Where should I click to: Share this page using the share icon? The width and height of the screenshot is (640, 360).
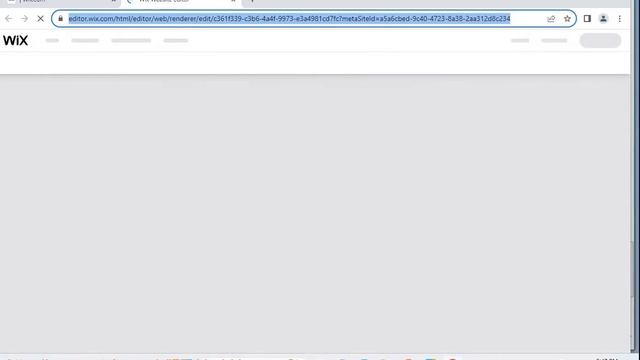click(551, 19)
